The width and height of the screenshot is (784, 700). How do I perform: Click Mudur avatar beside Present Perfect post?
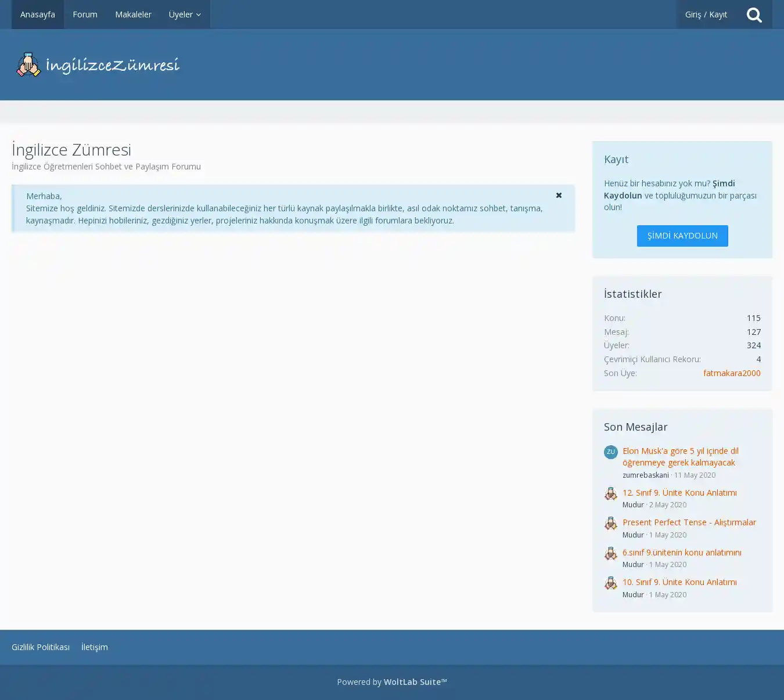(610, 524)
